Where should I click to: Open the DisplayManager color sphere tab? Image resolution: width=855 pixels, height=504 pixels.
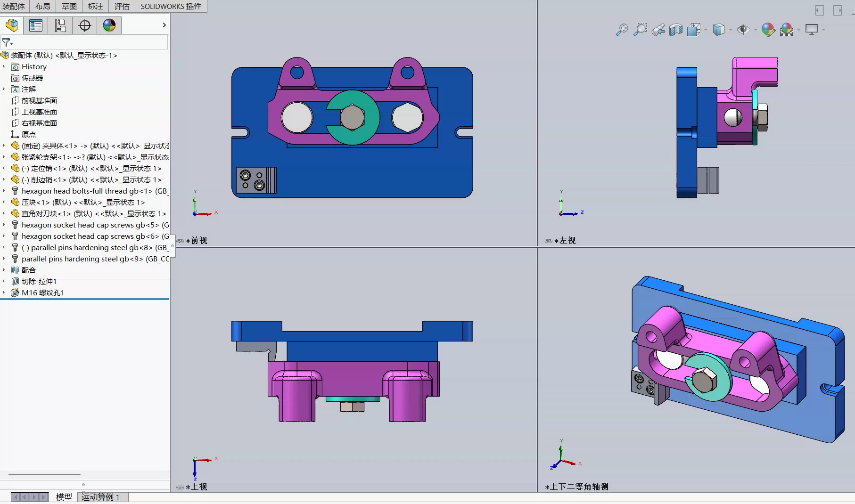click(109, 25)
